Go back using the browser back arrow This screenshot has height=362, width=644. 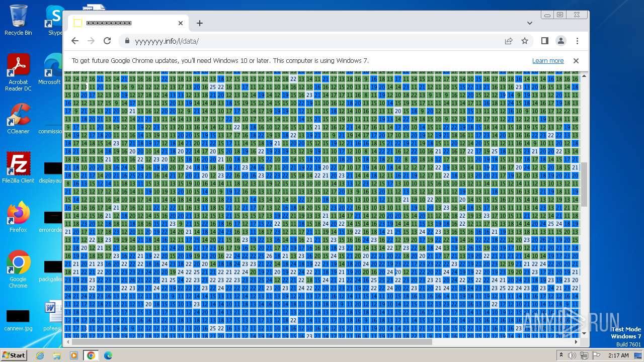[x=75, y=41]
